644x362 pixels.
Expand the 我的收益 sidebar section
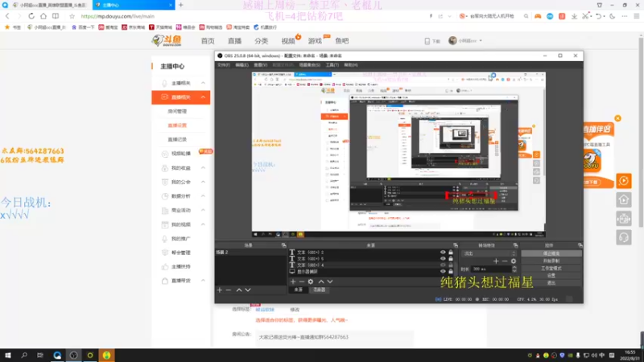point(203,168)
